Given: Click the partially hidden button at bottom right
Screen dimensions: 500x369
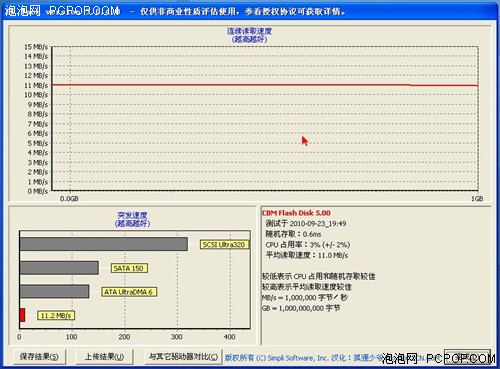Looking at the screenshot, I should pyautogui.click(x=467, y=357).
